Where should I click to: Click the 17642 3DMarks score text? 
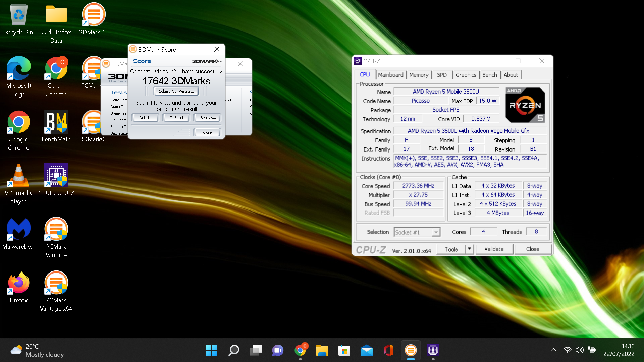point(176,81)
